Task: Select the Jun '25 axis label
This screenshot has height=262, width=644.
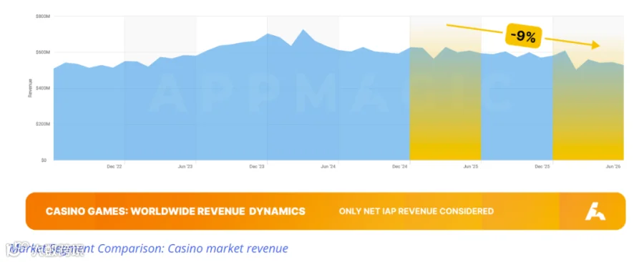Action: 471,167
